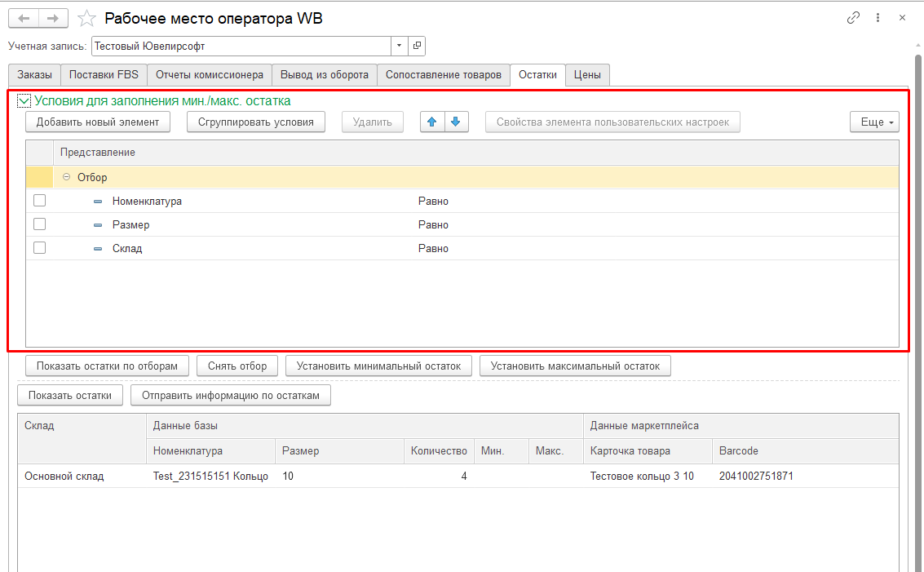Click Равно comparison in Склад row
This screenshot has height=572, width=924.
[433, 248]
